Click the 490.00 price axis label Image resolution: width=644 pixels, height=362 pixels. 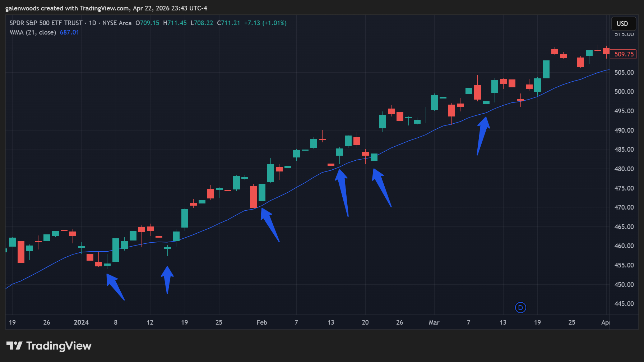click(x=624, y=130)
